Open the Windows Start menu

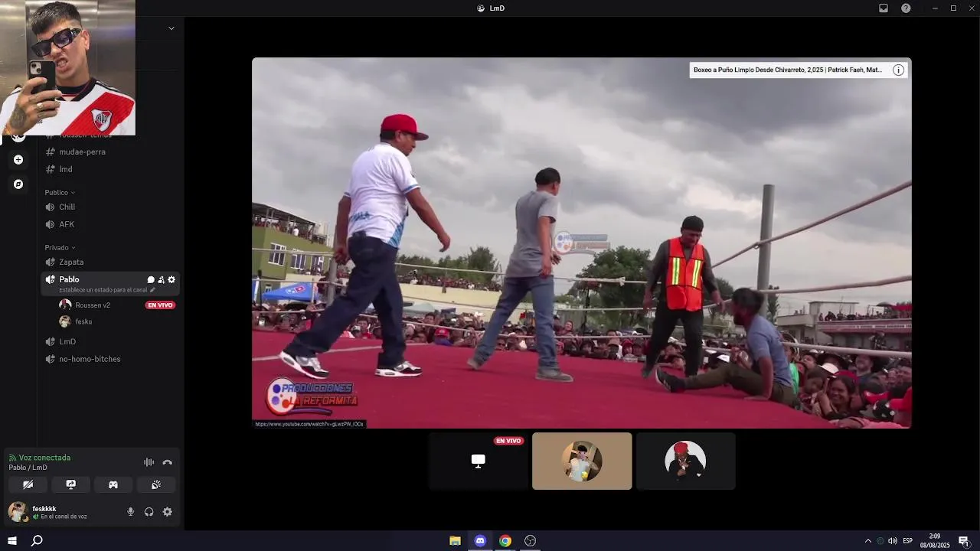tap(12, 540)
